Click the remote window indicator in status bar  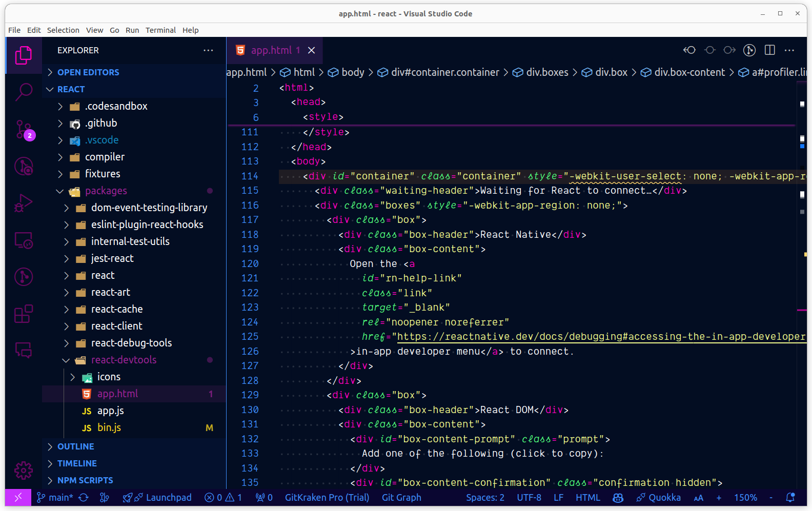[18, 497]
